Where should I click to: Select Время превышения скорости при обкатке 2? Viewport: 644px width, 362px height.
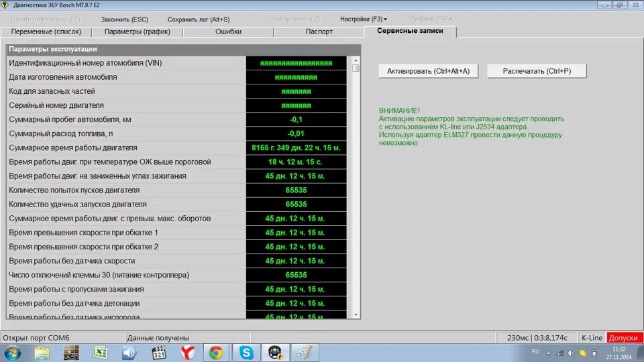coord(176,247)
